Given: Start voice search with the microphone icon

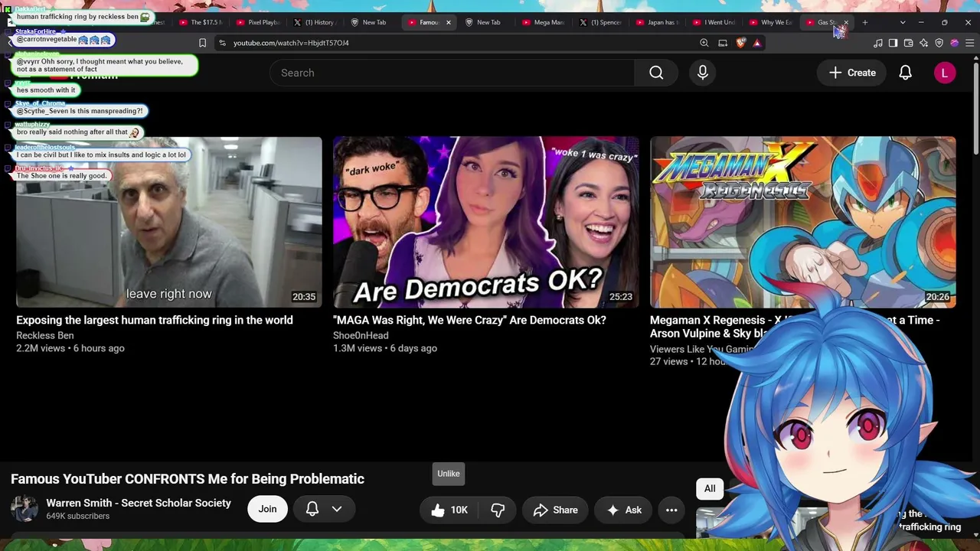Looking at the screenshot, I should [702, 73].
